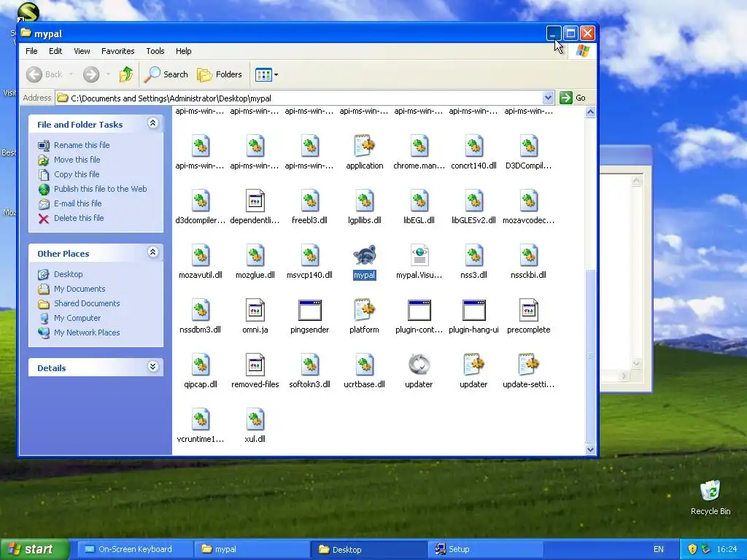Select the omni.ja file icon

(255, 310)
